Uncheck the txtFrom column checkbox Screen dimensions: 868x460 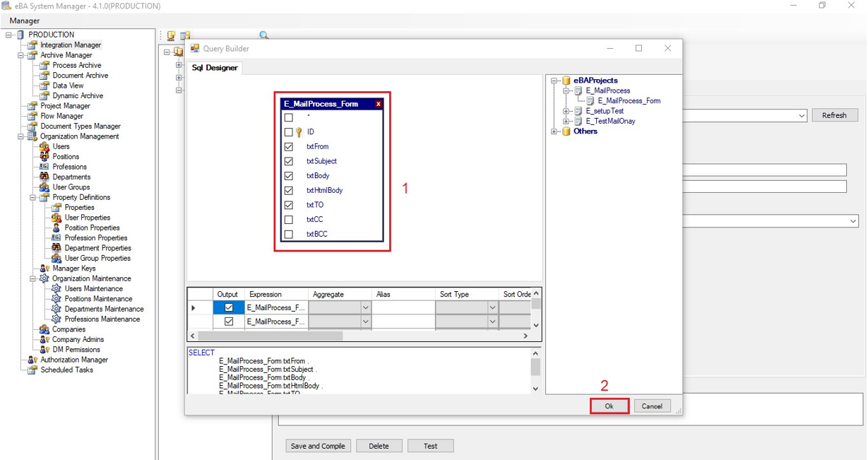(288, 147)
